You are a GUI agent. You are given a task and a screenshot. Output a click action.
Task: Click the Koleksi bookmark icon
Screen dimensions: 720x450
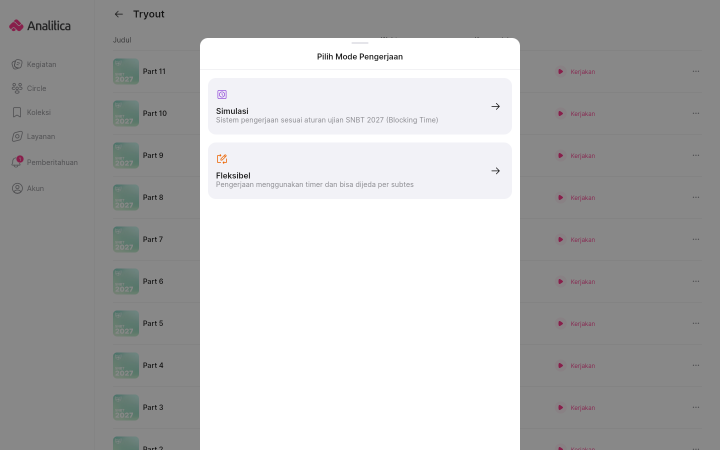click(x=17, y=112)
